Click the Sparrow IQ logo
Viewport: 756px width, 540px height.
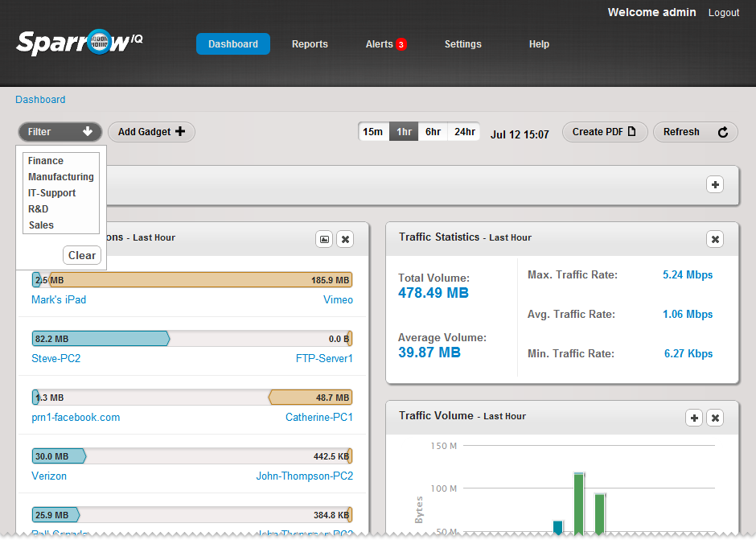point(80,42)
